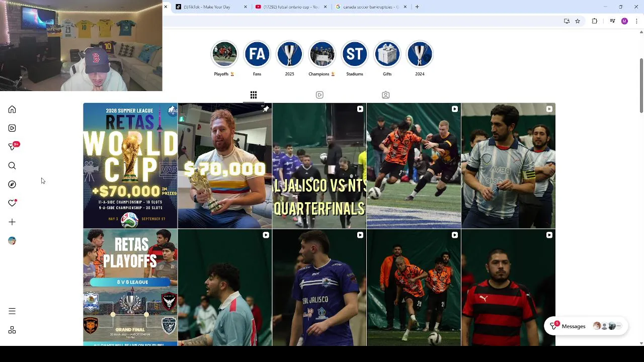The image size is (644, 362).
Task: Open Chrome three-dot menu
Action: 637,21
